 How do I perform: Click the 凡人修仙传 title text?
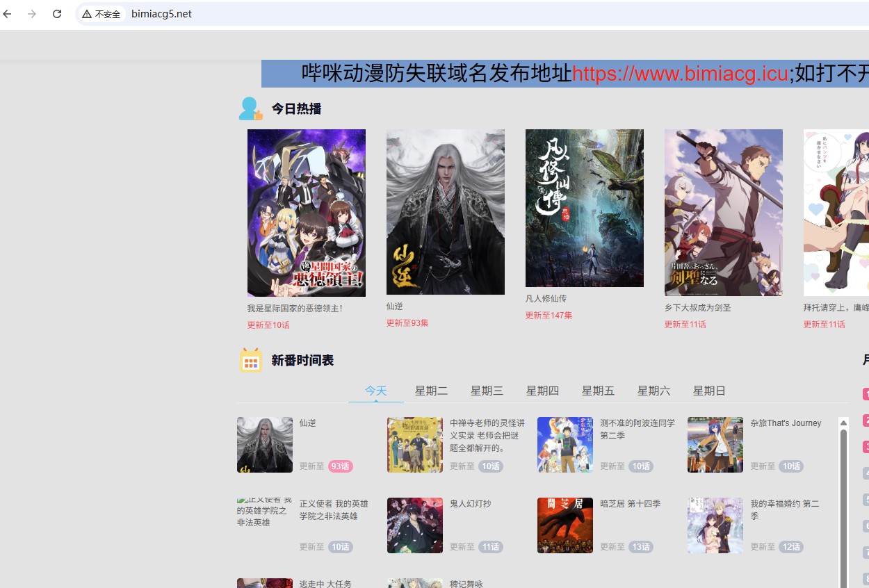pos(546,298)
